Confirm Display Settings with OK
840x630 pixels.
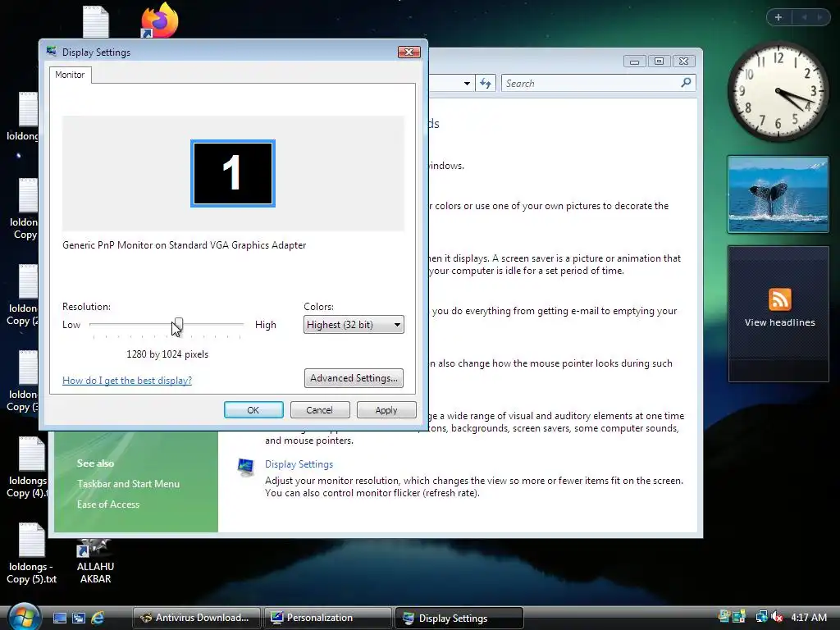tap(253, 410)
